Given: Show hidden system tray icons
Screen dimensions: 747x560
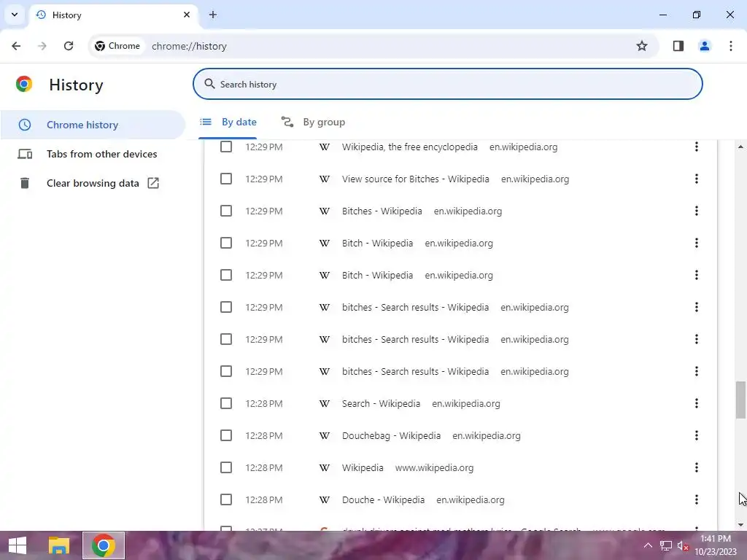Looking at the screenshot, I should pyautogui.click(x=648, y=545).
